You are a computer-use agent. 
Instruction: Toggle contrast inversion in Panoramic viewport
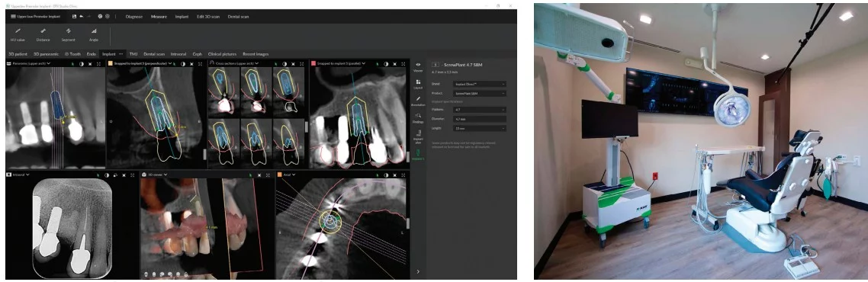(x=82, y=63)
